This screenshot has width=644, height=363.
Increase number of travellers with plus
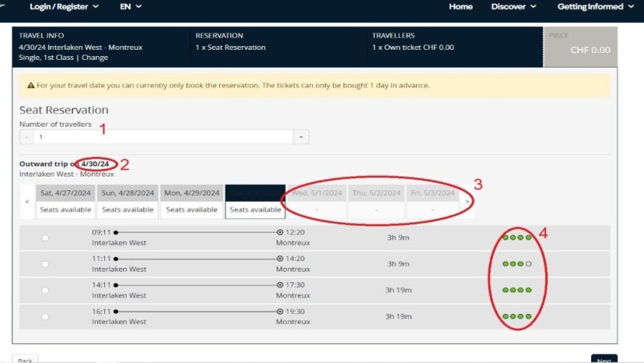coord(301,137)
